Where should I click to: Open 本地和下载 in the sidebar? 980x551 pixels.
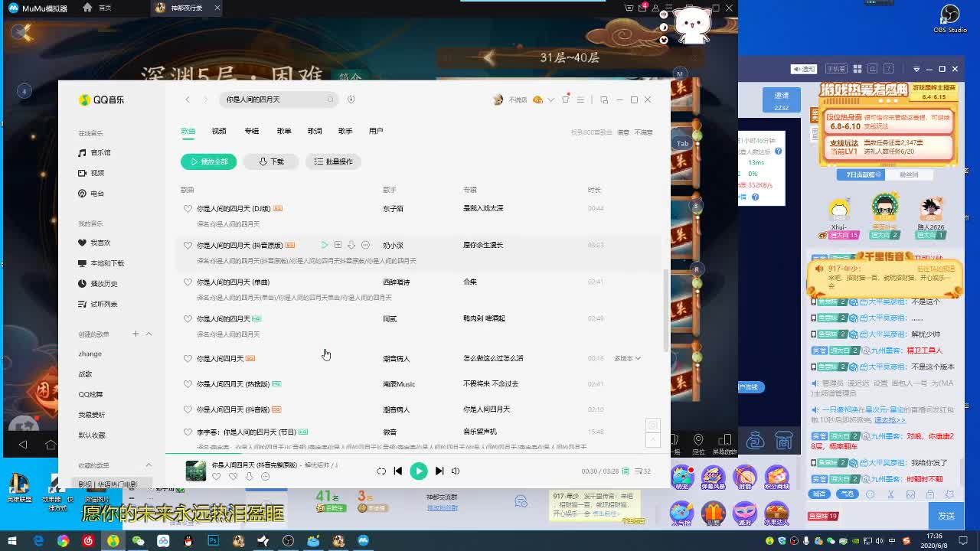[101, 263]
